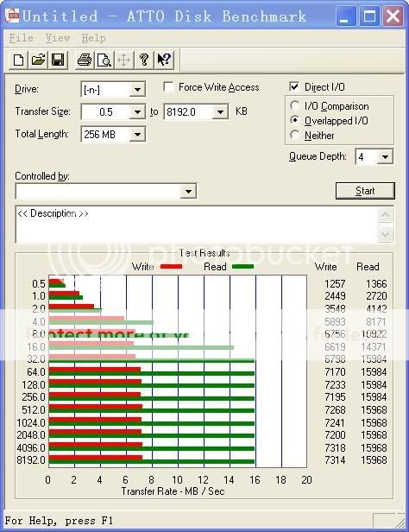Viewport: 409px width, 532px height.
Task: Uncheck the Direct I/O checkbox
Action: point(294,87)
